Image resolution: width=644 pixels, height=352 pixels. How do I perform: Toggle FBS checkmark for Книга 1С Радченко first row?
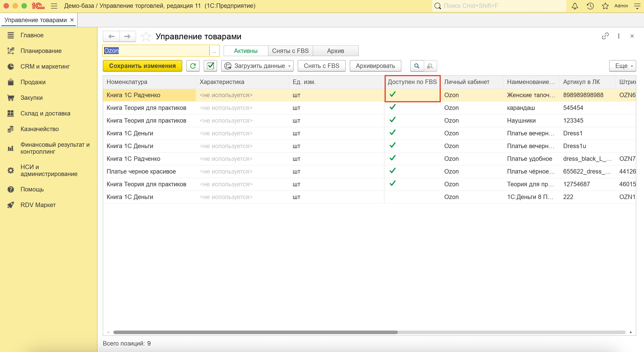(392, 94)
